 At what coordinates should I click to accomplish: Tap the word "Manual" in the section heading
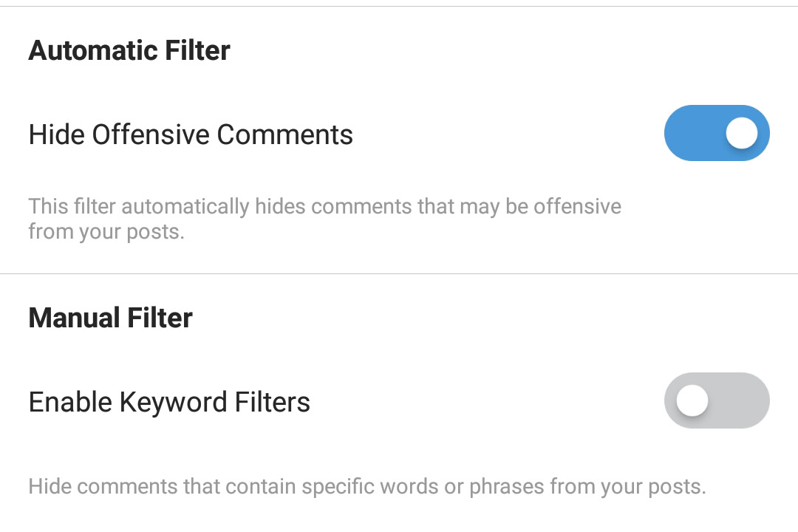72,318
